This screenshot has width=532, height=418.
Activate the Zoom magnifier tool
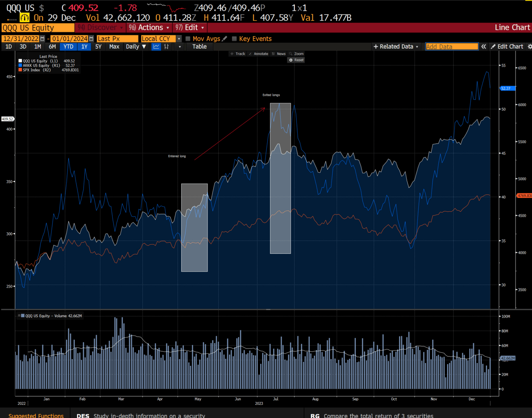(x=296, y=54)
